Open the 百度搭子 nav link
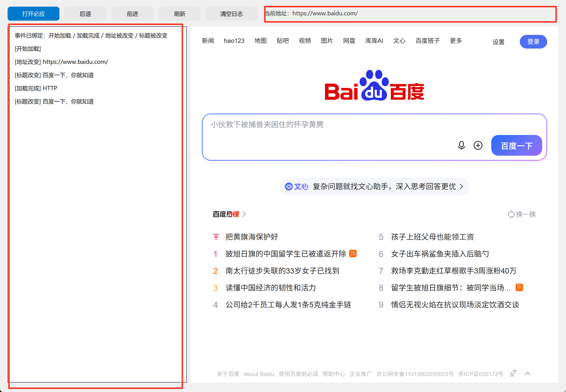Viewport: 566px width, 392px height. 427,41
